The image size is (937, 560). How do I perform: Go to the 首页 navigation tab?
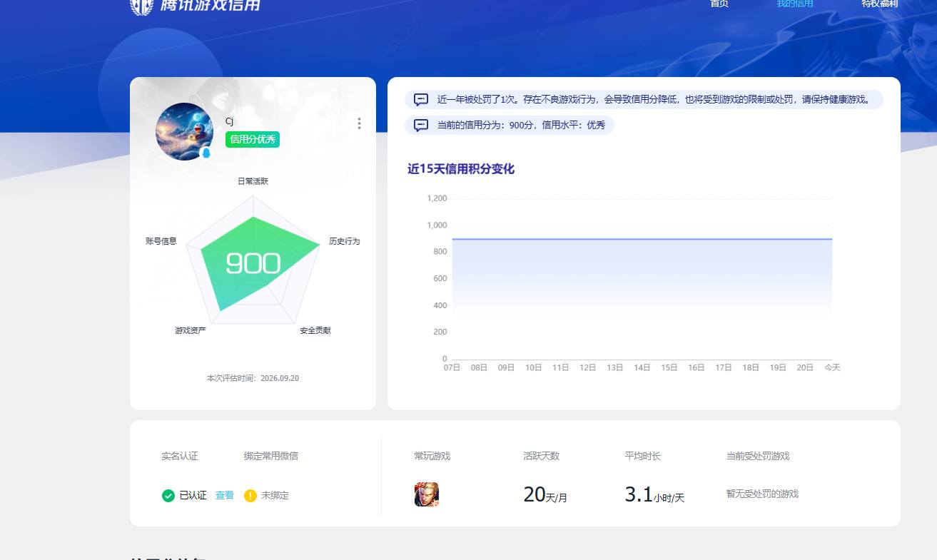(719, 4)
